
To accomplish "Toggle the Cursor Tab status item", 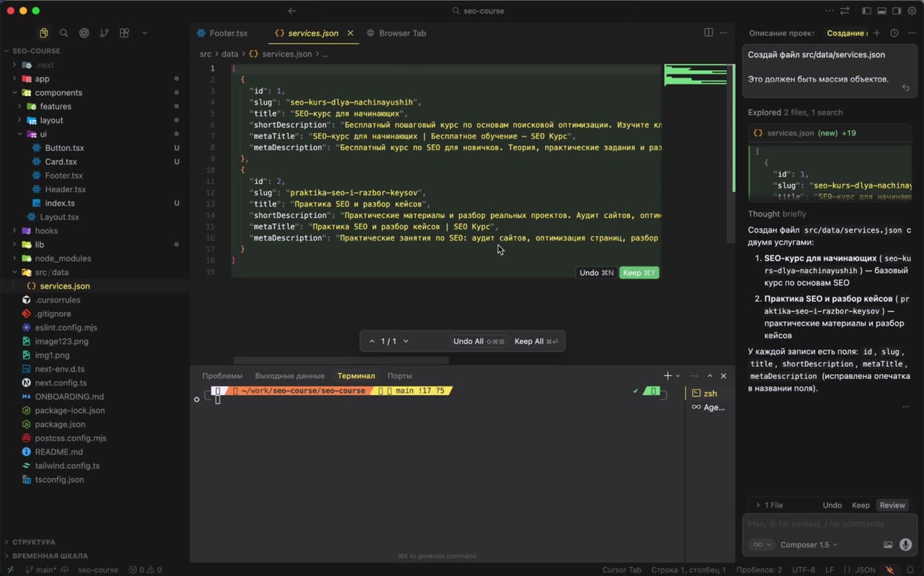I will (x=622, y=570).
